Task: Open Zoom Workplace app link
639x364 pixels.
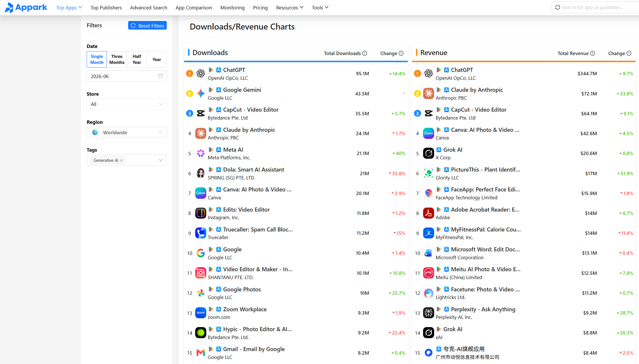Action: click(245, 309)
